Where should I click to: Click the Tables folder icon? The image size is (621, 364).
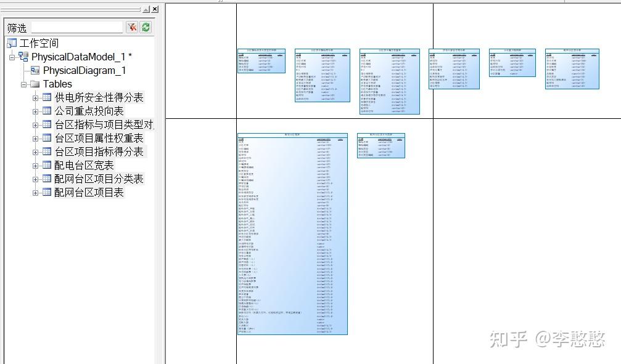(35, 83)
